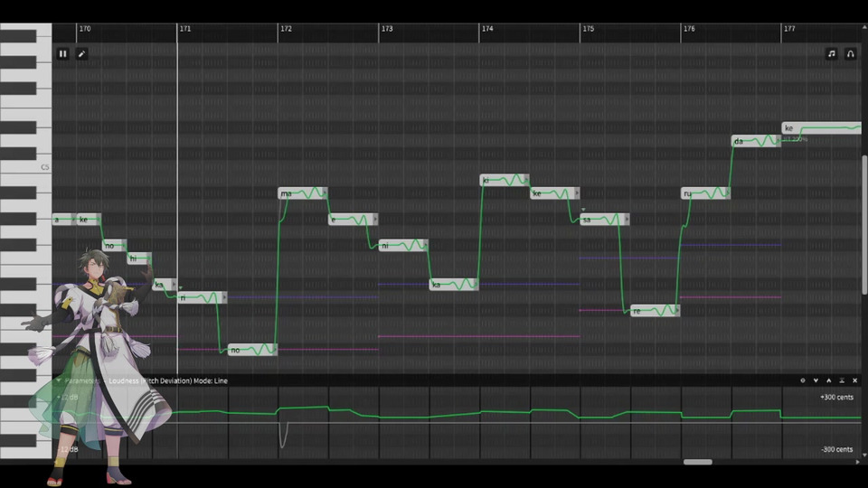
Task: Click the parameter panel down-arrow icon
Action: pos(816,380)
